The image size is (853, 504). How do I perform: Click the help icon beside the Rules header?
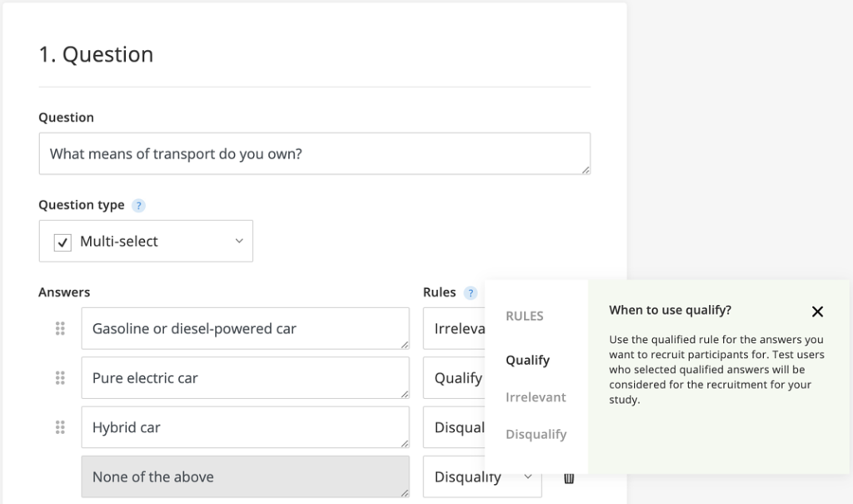tap(471, 292)
